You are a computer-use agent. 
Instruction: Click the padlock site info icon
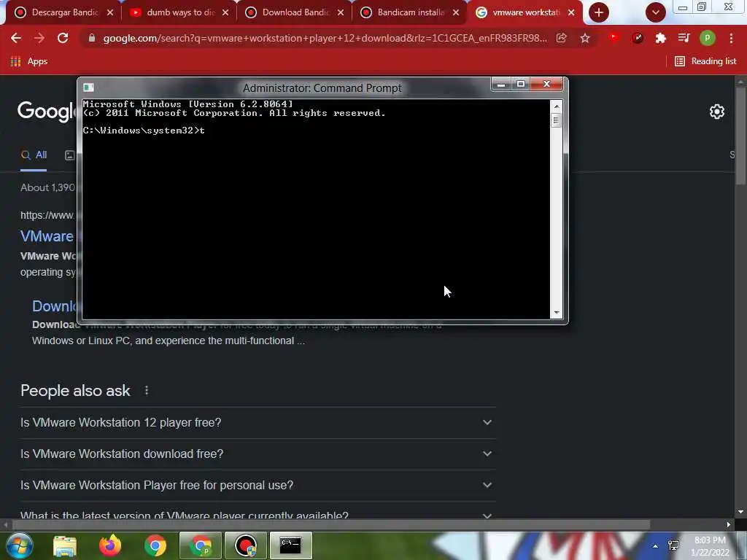click(x=92, y=38)
